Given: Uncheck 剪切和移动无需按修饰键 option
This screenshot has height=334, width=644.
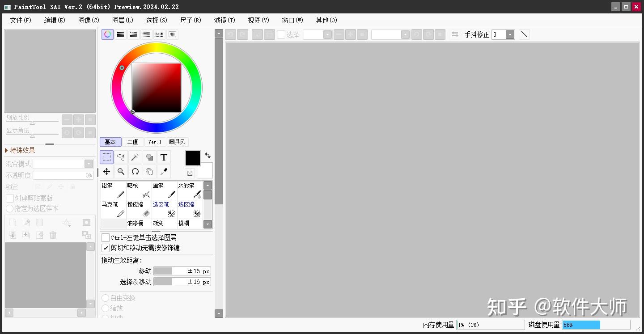Looking at the screenshot, I should pyautogui.click(x=106, y=248).
